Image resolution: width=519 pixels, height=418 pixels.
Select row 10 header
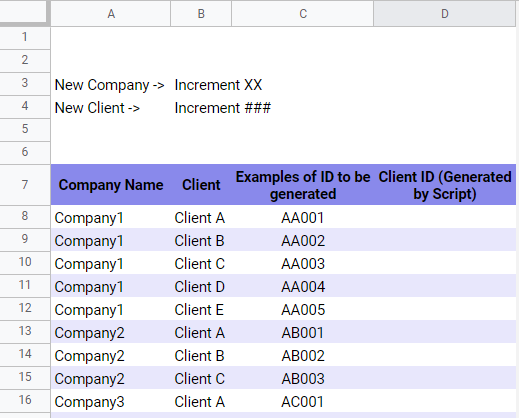point(25,262)
